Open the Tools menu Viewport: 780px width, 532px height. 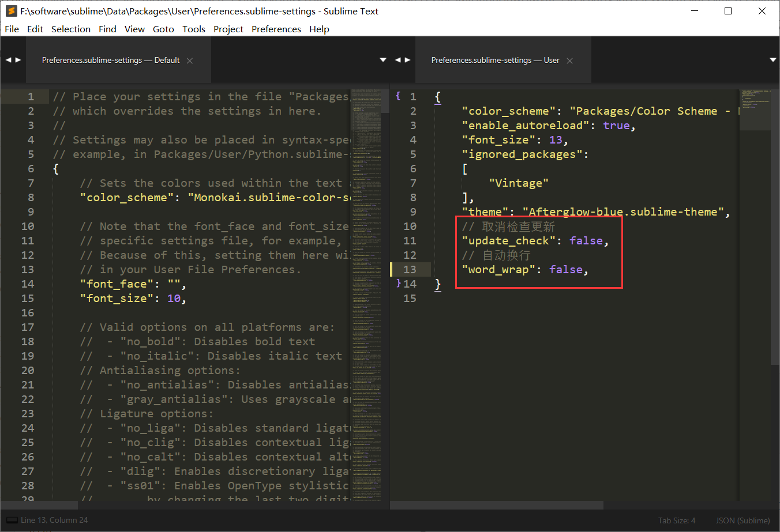point(194,29)
